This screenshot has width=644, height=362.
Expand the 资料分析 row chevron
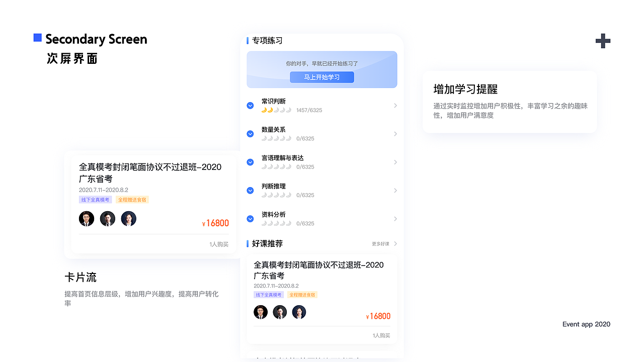(395, 219)
